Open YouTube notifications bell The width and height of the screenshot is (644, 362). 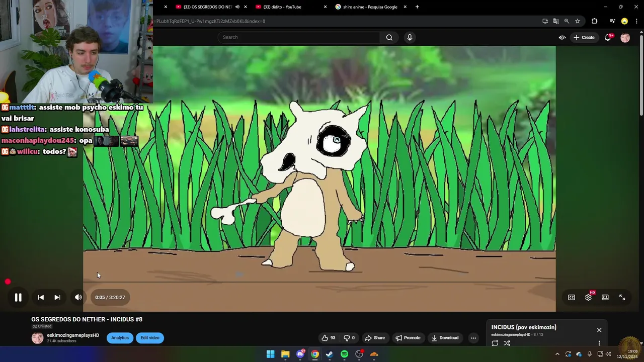(x=608, y=38)
